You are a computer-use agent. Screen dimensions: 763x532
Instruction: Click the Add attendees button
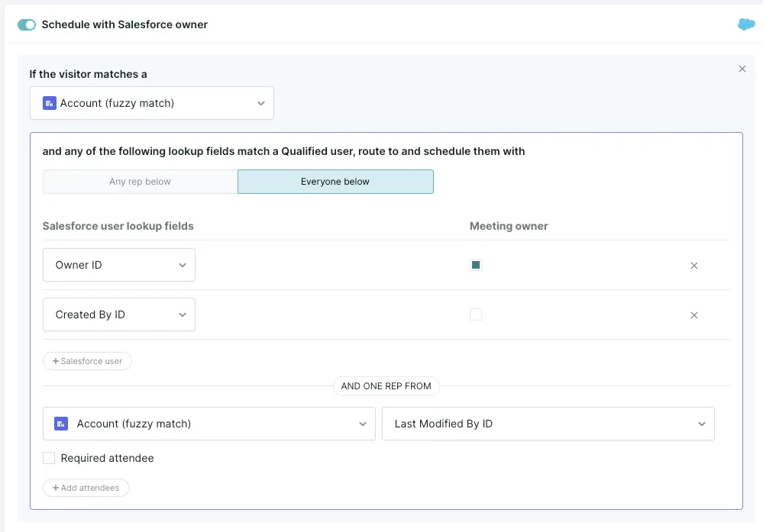[x=86, y=488]
